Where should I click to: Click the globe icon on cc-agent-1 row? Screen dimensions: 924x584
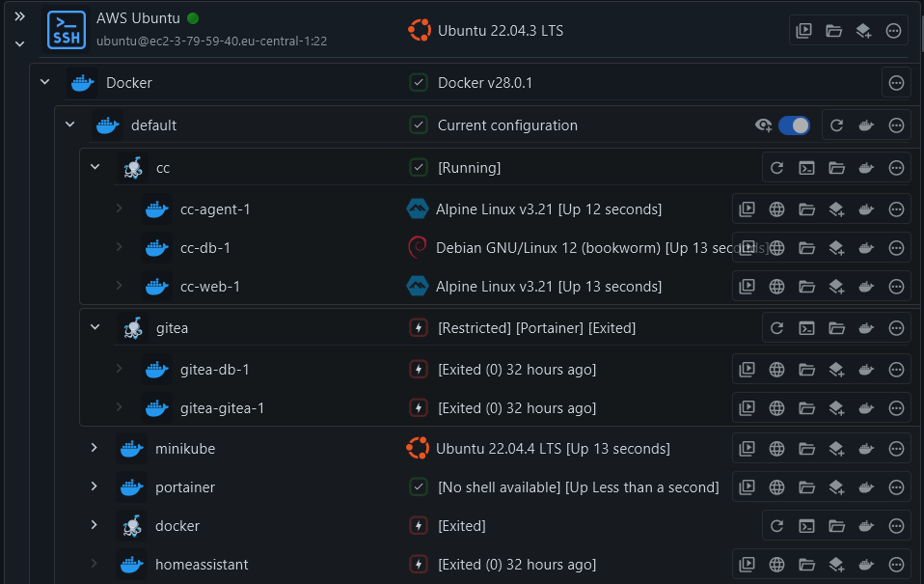776,209
